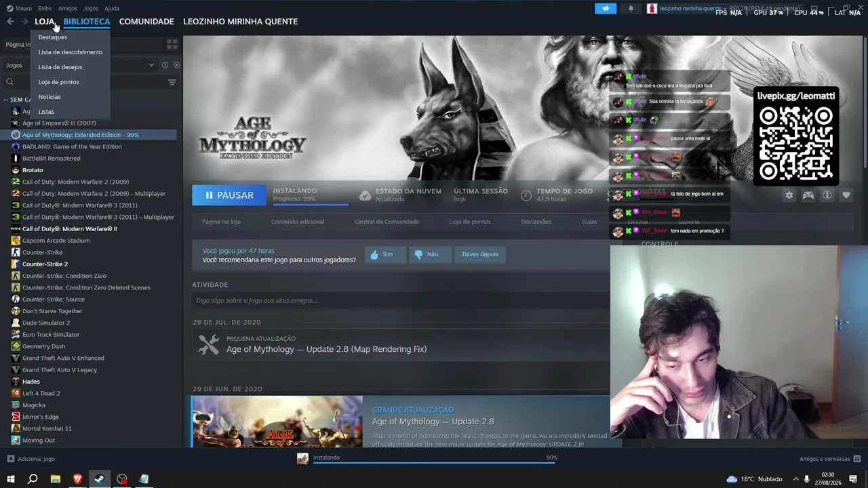This screenshot has width=868, height=488.
Task: Choose Talvez depois for the recommendation
Action: (480, 254)
